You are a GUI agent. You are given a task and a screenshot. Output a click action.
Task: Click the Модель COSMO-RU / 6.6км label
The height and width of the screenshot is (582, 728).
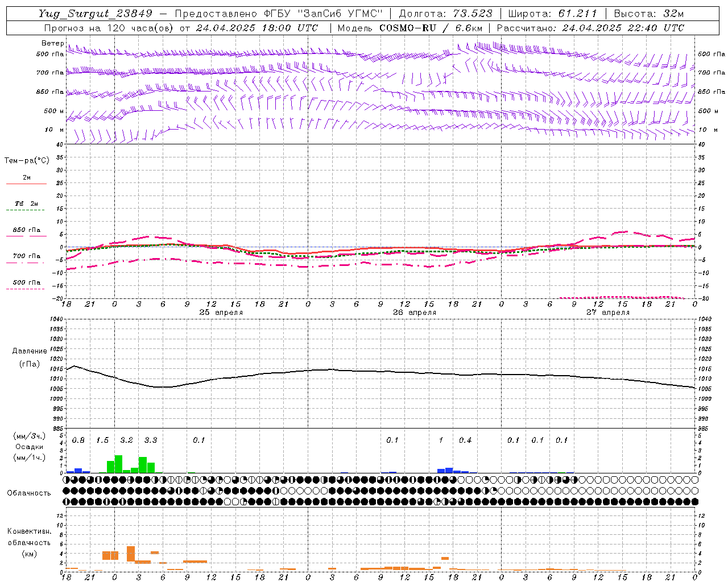(x=410, y=28)
